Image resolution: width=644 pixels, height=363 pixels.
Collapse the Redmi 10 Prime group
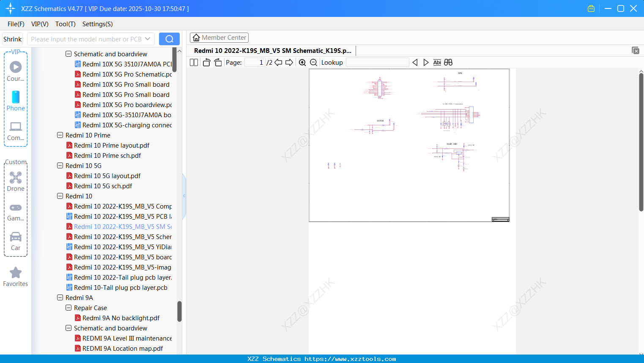60,135
